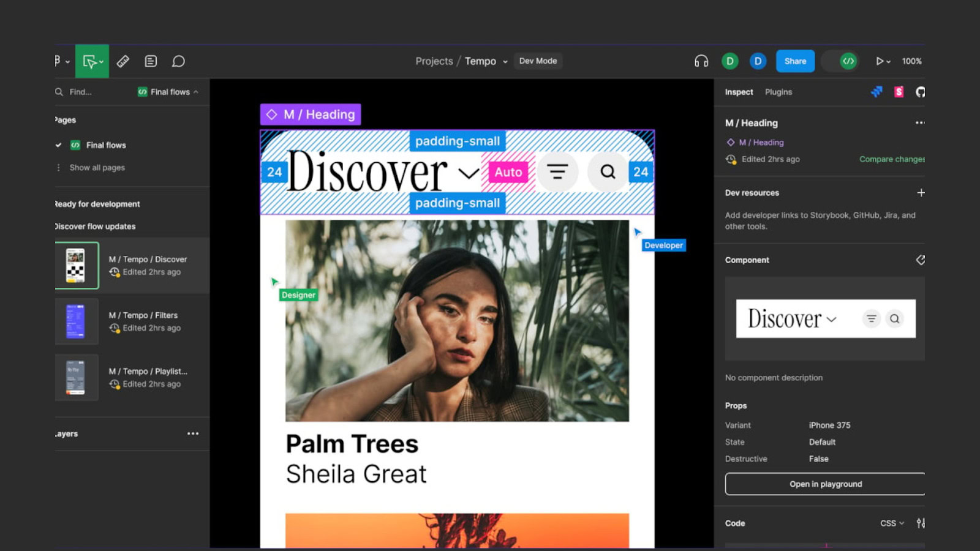Click the Share button
The height and width of the screenshot is (551, 980).
795,61
